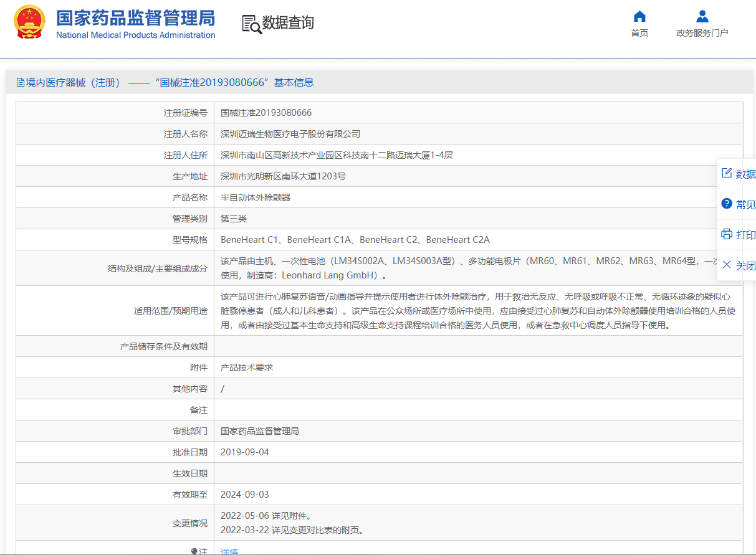Select the 注册证编号 label cell
This screenshot has height=555, width=756.
[115, 113]
